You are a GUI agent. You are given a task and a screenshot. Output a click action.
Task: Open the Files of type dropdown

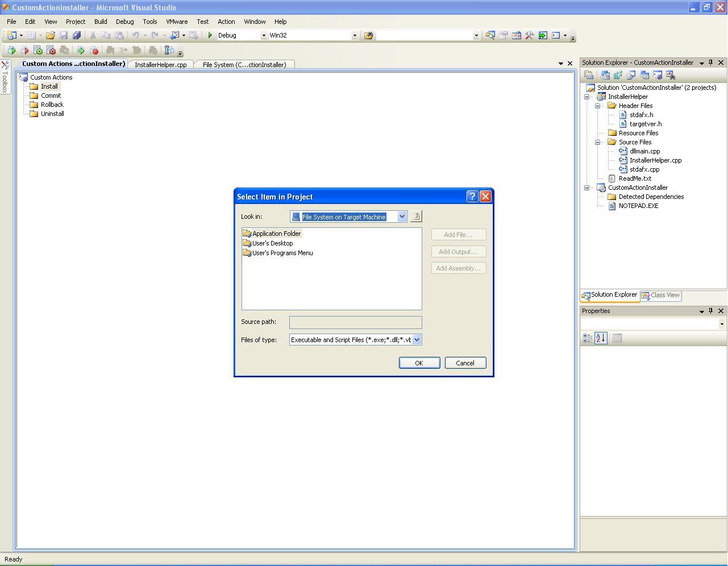[x=417, y=340]
